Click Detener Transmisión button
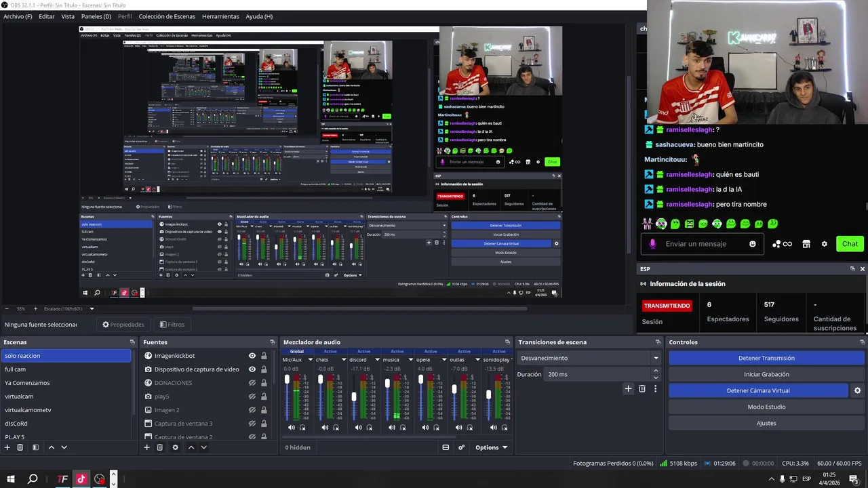Screen dimensions: 868x488 point(766,358)
